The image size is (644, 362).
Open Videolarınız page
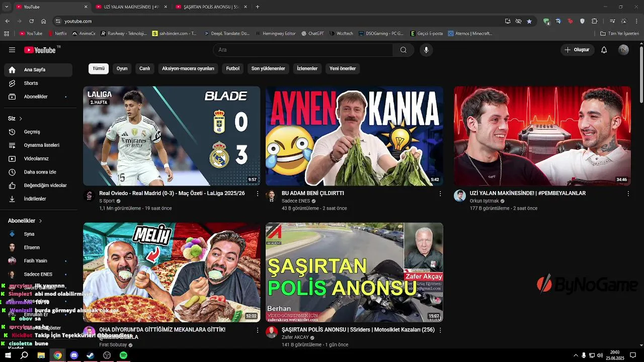tap(38, 158)
